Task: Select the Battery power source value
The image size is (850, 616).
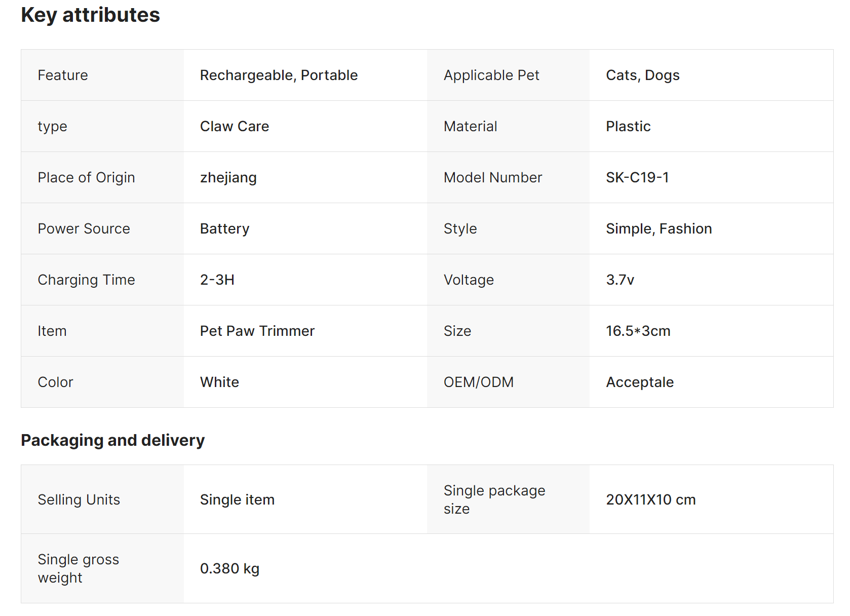Action: pyautogui.click(x=224, y=228)
